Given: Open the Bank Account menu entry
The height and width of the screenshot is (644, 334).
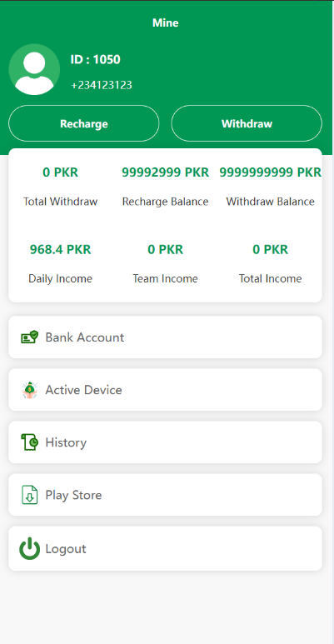Looking at the screenshot, I should (x=165, y=337).
